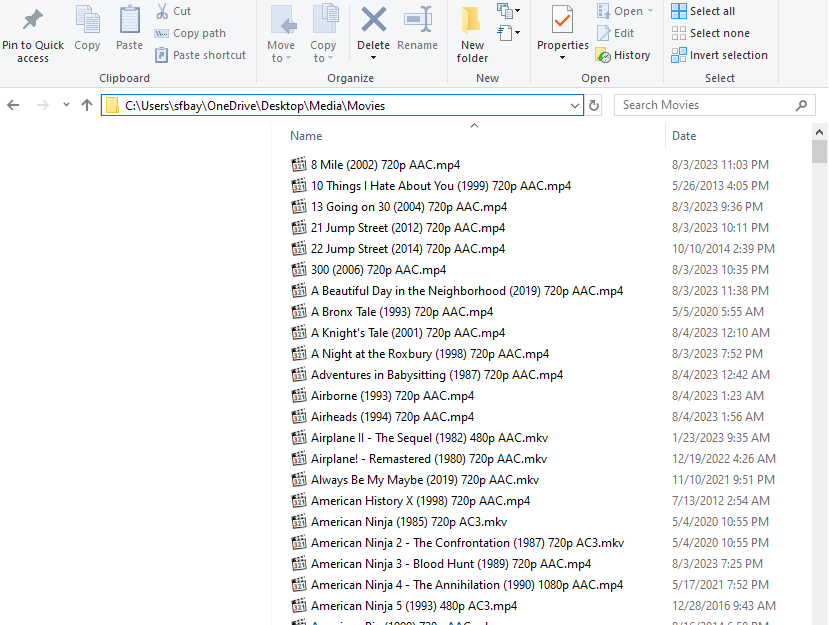The width and height of the screenshot is (829, 625).
Task: Select Airheads (1994) 720p AAC.mp4
Action: 392,417
